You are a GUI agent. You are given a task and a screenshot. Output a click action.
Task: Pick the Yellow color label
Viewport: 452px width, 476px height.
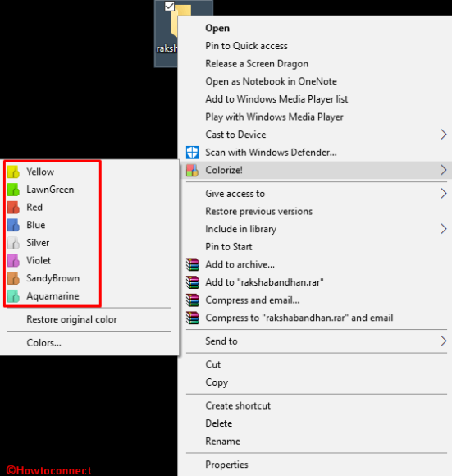(40, 172)
